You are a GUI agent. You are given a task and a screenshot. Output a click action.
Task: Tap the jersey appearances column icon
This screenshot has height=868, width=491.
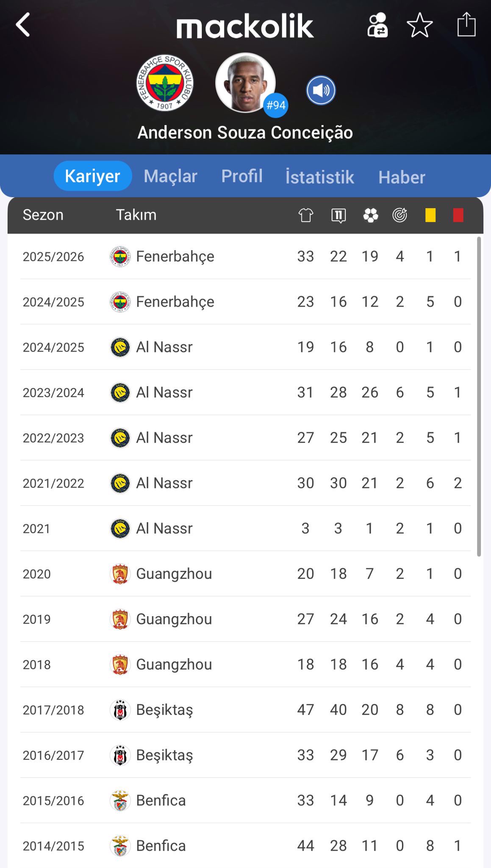click(305, 215)
